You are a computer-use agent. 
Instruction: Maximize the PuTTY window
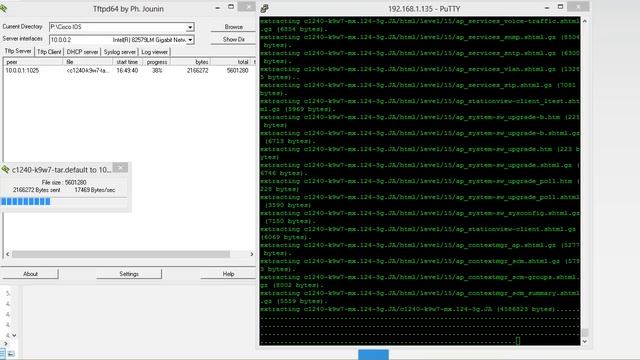560,7
